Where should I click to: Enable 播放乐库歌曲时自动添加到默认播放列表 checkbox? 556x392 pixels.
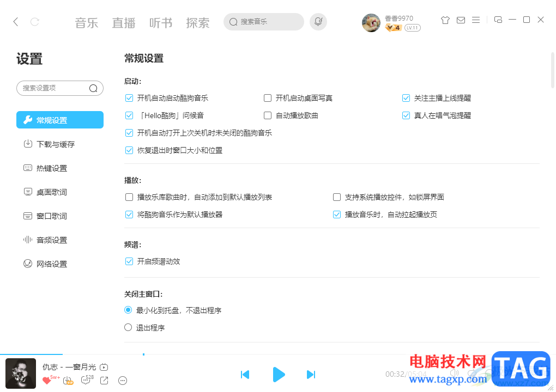[129, 197]
